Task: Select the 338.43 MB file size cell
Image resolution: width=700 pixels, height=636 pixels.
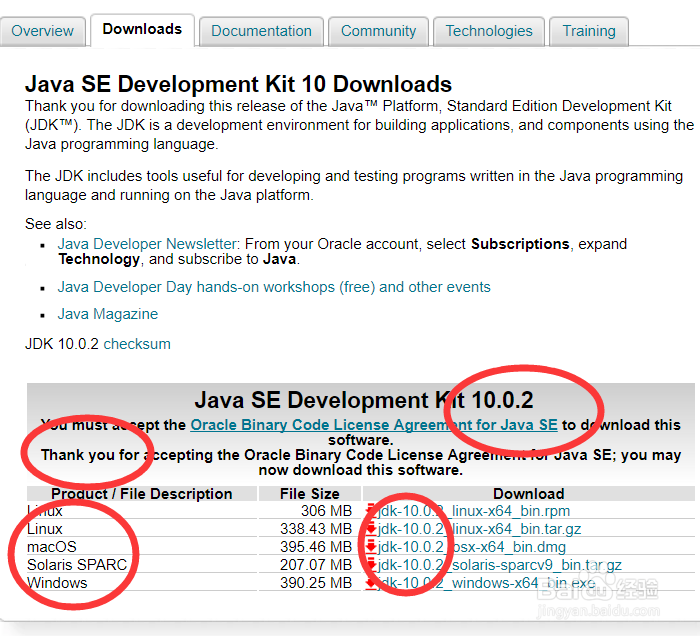Action: 316,529
